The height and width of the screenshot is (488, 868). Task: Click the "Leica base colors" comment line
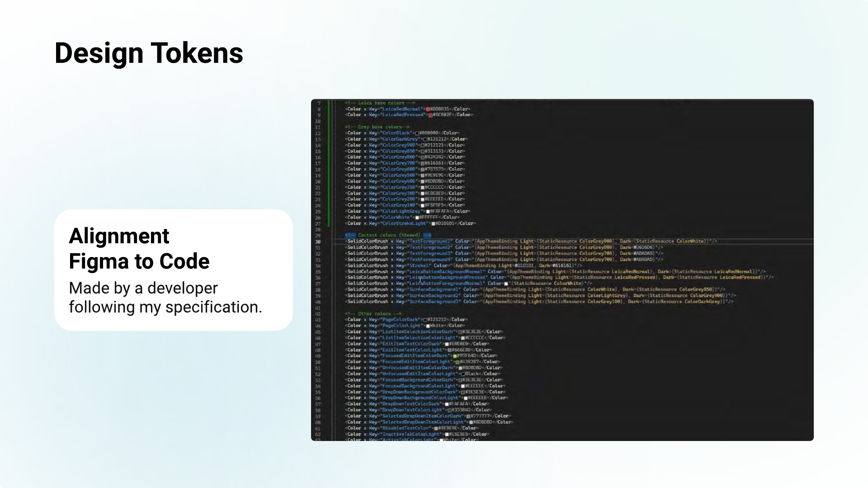[380, 103]
